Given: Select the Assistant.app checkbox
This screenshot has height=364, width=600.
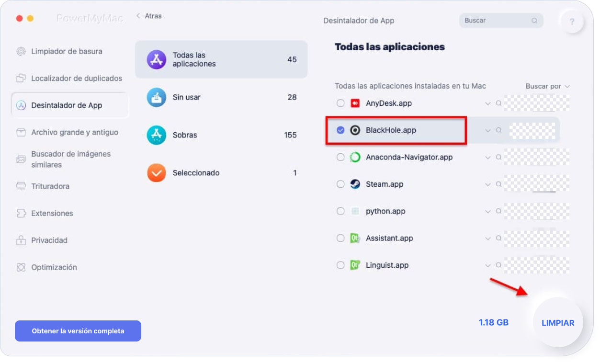Looking at the screenshot, I should click(x=340, y=238).
